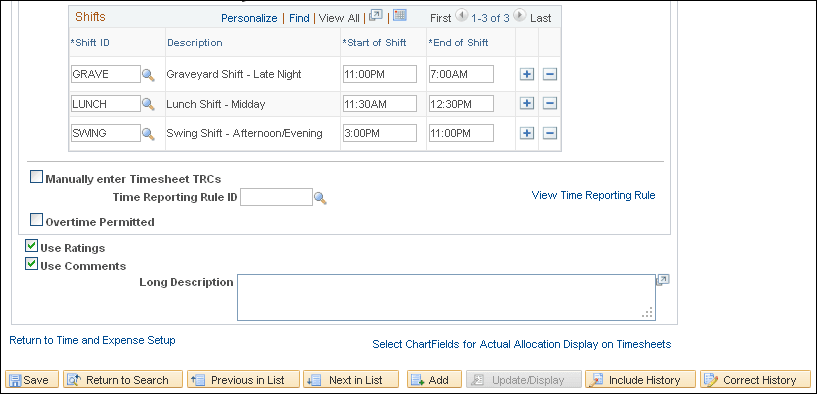
Task: Open lookup for GRAVE Shift ID
Action: point(148,75)
